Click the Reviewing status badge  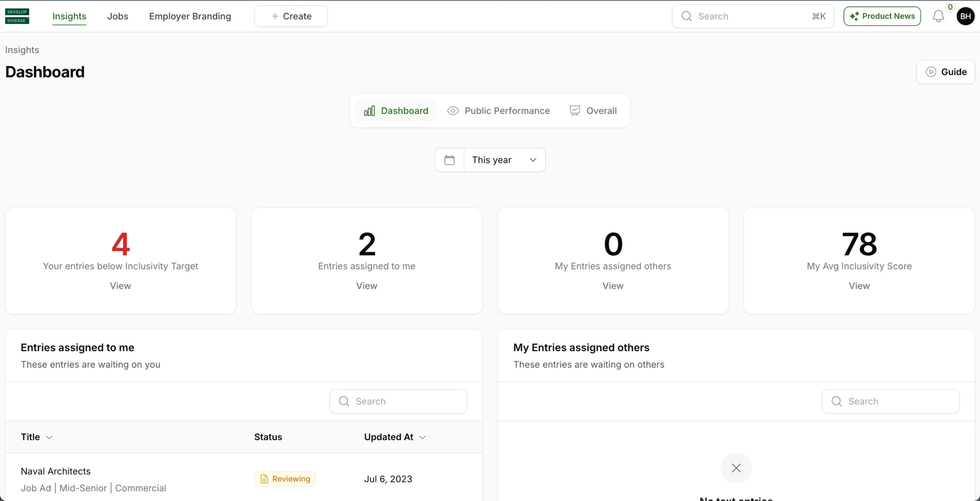(x=285, y=479)
